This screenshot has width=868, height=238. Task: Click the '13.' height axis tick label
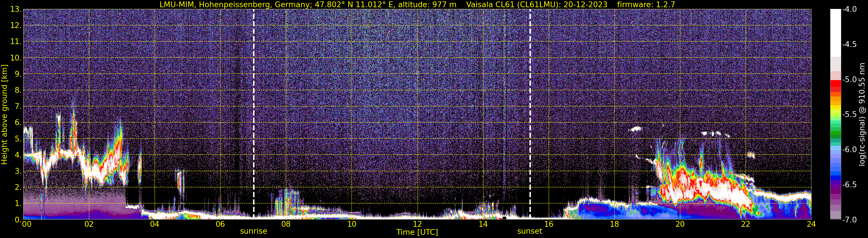[x=16, y=10]
